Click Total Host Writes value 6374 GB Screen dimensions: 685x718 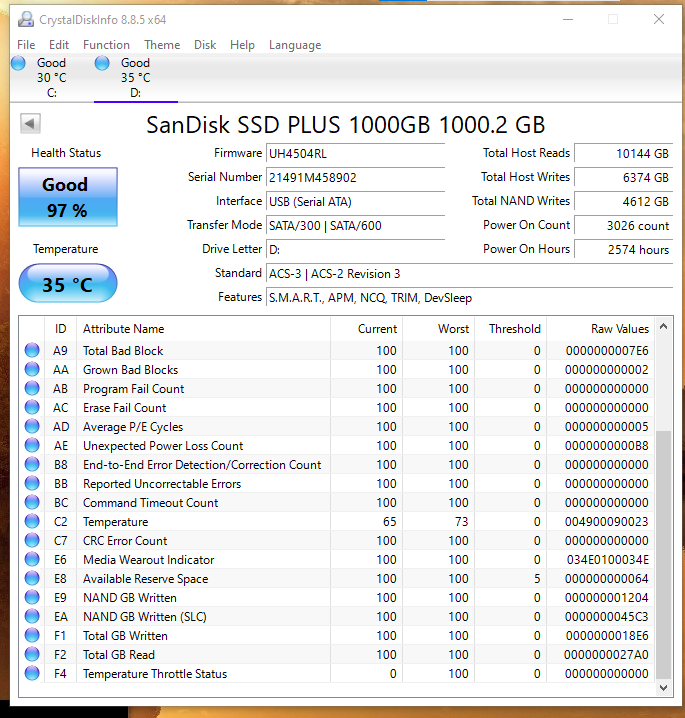623,178
